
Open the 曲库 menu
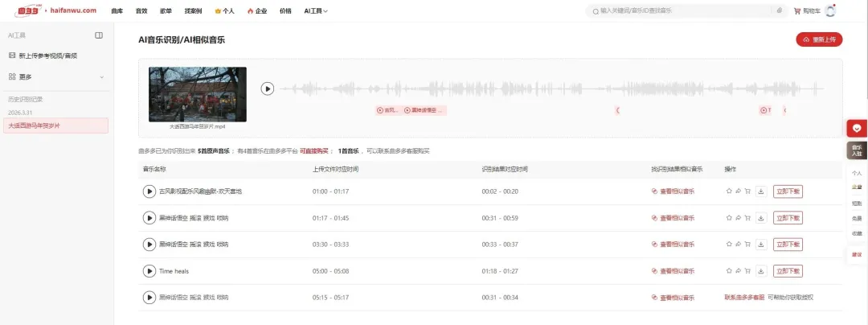point(117,10)
